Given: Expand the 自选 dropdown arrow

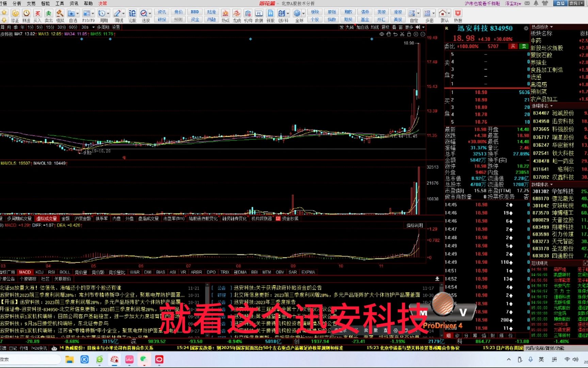Looking at the screenshot, I should (x=78, y=14).
